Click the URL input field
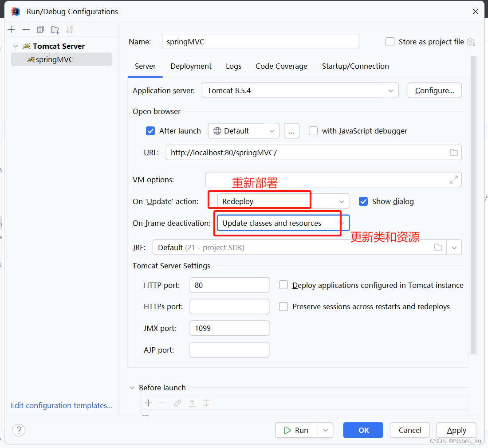488x448 pixels. point(314,153)
